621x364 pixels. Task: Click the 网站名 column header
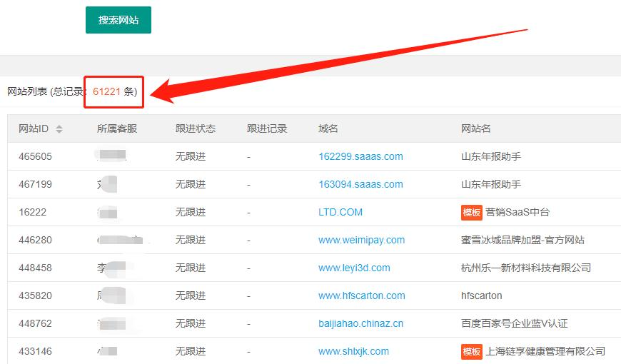click(476, 128)
